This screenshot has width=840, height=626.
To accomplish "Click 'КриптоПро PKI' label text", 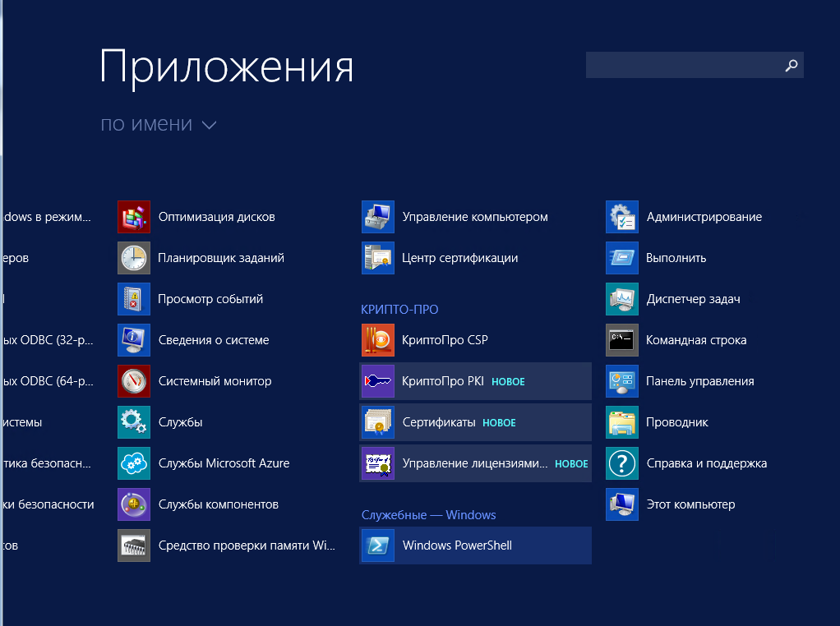I will pos(442,381).
